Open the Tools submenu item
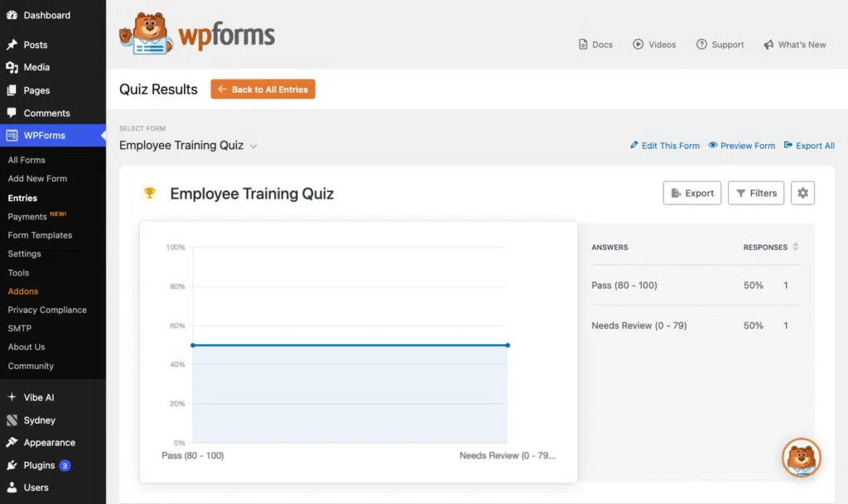 click(x=18, y=272)
